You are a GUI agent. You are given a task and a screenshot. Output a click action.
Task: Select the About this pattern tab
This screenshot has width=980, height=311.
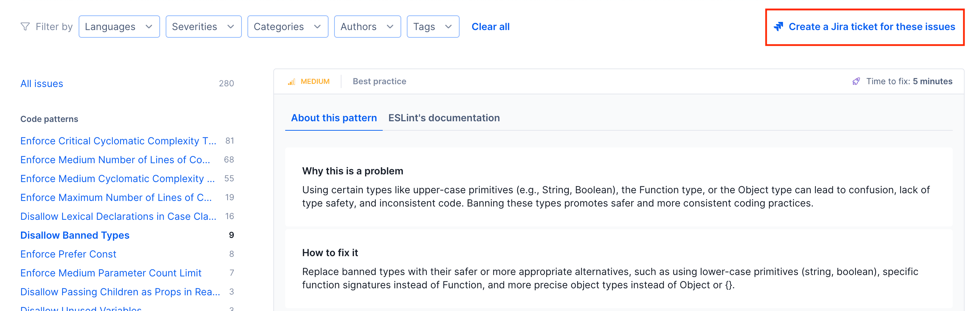[x=333, y=118]
